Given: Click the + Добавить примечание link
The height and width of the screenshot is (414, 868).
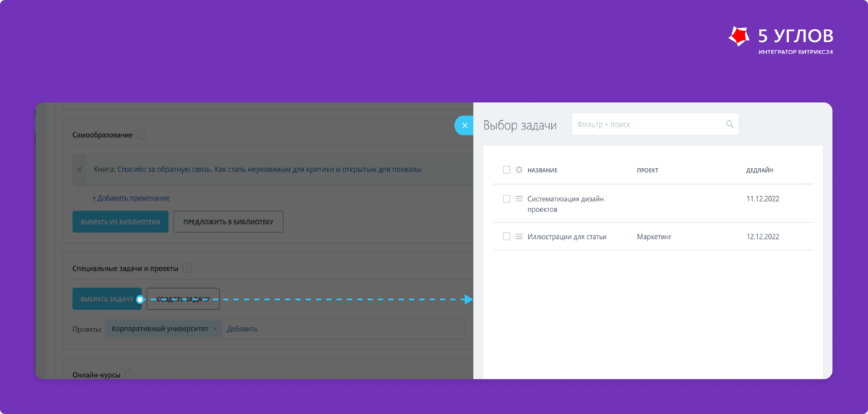Looking at the screenshot, I should click(131, 198).
